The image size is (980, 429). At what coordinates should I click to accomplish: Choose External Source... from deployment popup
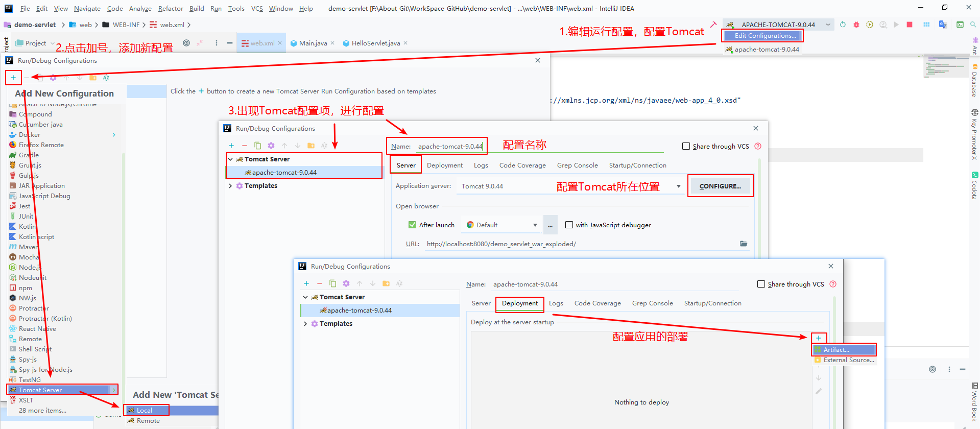[x=844, y=360]
